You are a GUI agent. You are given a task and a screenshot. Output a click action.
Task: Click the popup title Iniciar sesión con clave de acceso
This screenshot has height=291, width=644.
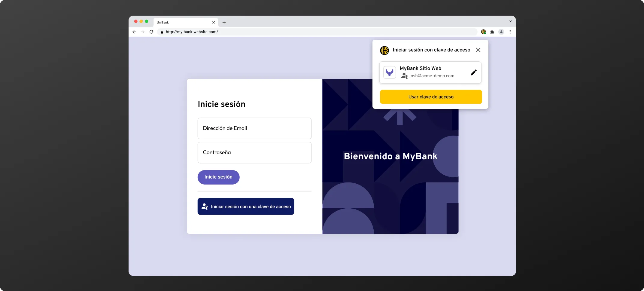point(431,50)
